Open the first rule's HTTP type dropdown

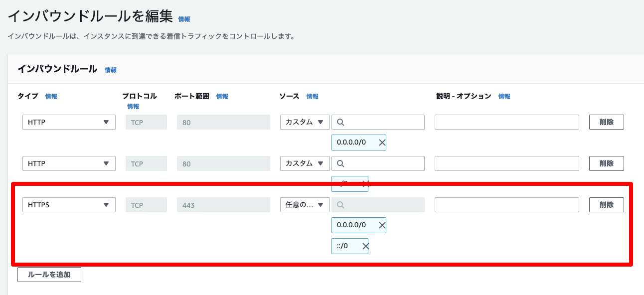(x=69, y=122)
